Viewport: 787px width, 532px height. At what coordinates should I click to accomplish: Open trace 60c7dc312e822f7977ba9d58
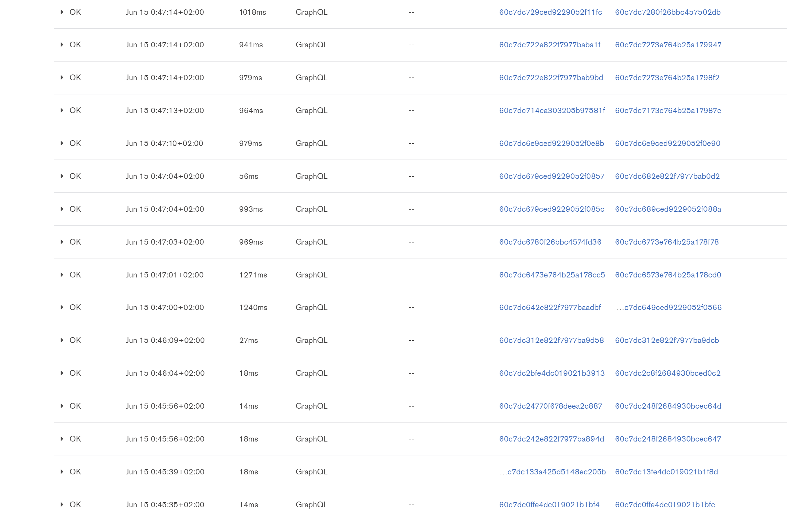tap(551, 340)
